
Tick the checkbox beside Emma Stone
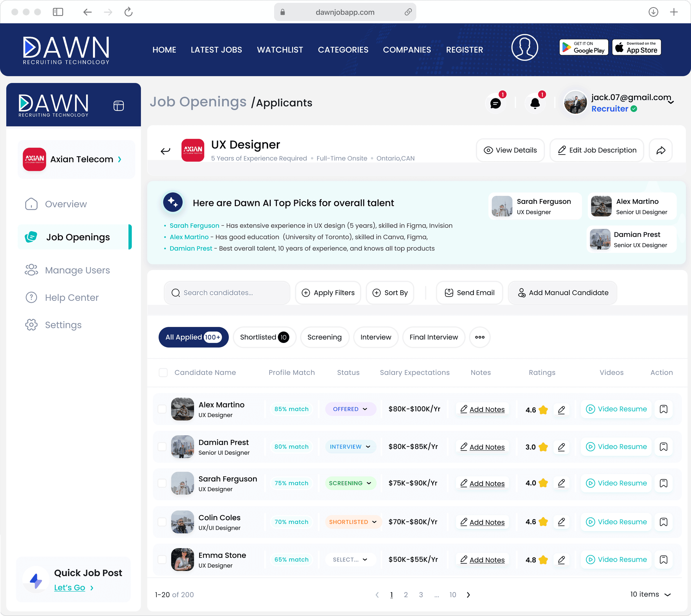(162, 559)
